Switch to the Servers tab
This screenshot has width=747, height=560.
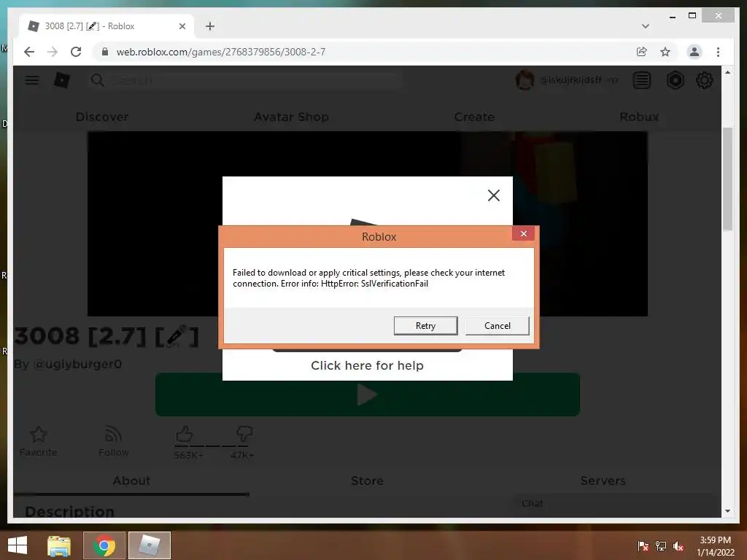[603, 481]
